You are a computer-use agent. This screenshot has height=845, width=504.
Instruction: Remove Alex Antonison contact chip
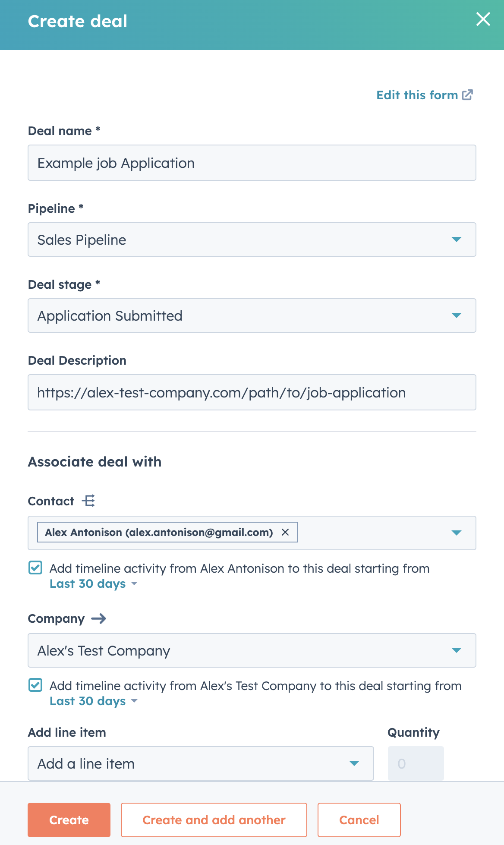(x=285, y=532)
